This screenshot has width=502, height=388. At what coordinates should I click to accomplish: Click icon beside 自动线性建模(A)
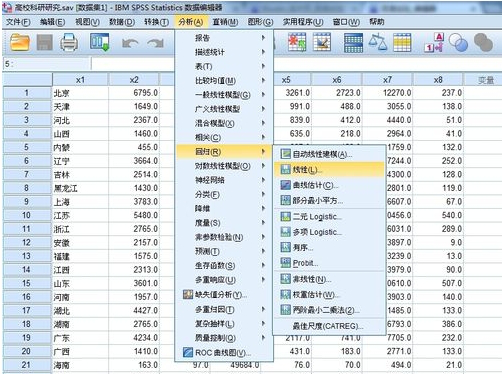point(285,154)
